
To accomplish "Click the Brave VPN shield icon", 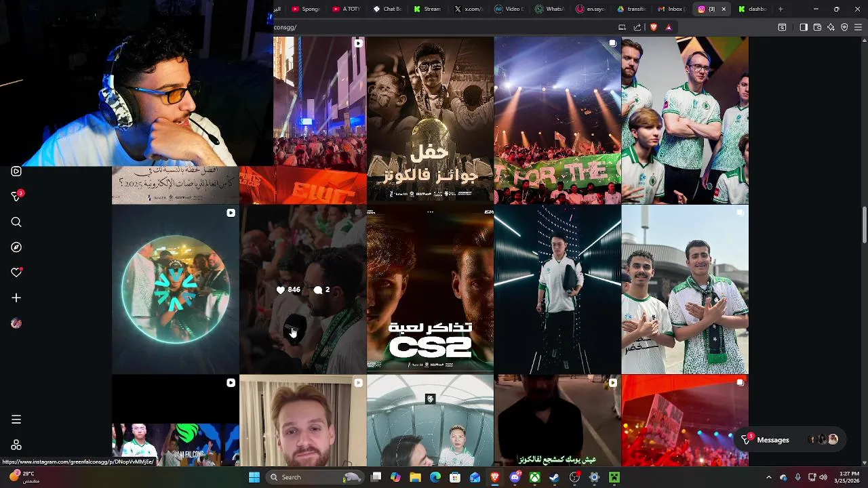I will (x=844, y=27).
